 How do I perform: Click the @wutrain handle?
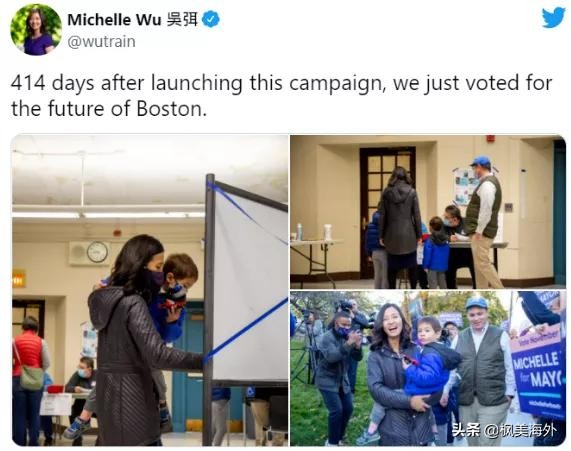click(102, 42)
